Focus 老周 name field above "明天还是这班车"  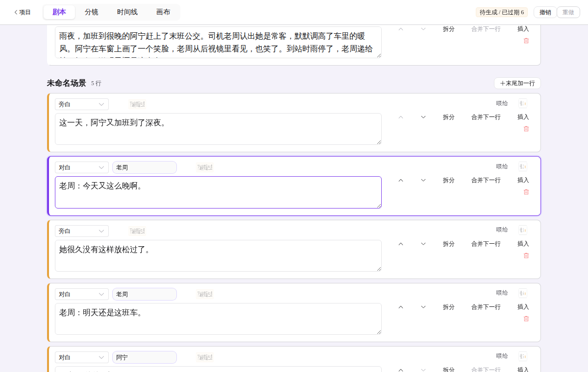coord(145,294)
